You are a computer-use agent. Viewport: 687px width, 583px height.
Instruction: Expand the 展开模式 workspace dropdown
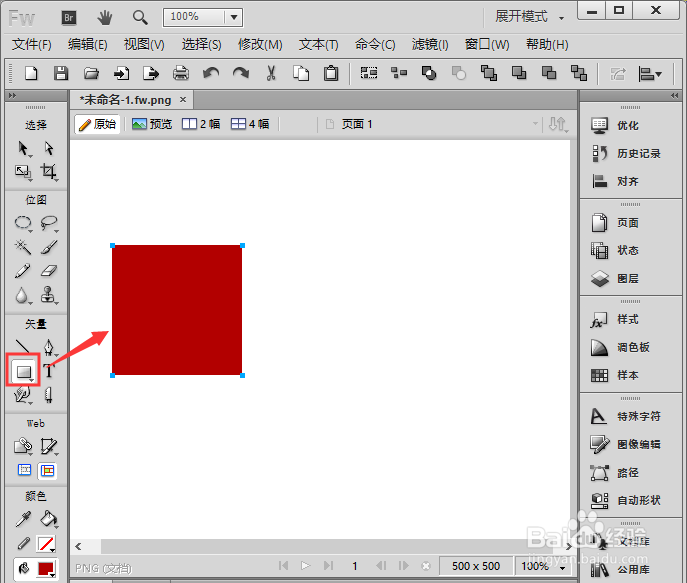pos(530,17)
